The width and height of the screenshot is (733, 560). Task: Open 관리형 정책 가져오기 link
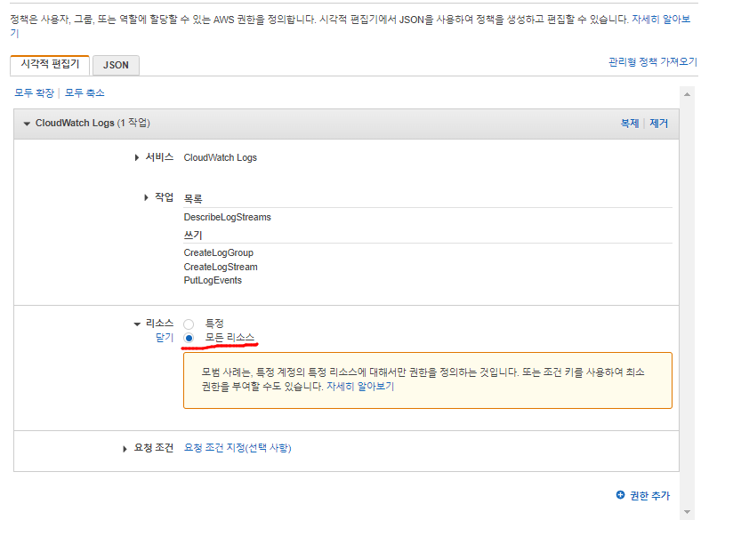[653, 62]
